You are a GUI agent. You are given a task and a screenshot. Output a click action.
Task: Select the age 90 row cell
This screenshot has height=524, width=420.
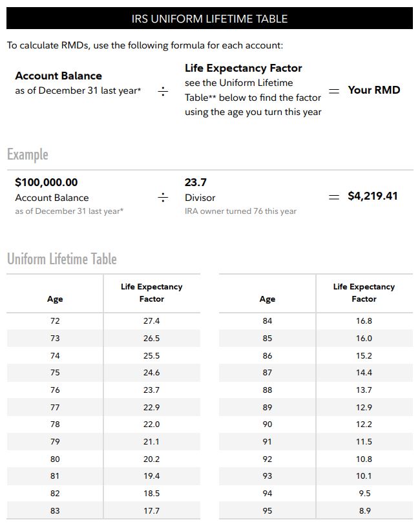point(267,424)
